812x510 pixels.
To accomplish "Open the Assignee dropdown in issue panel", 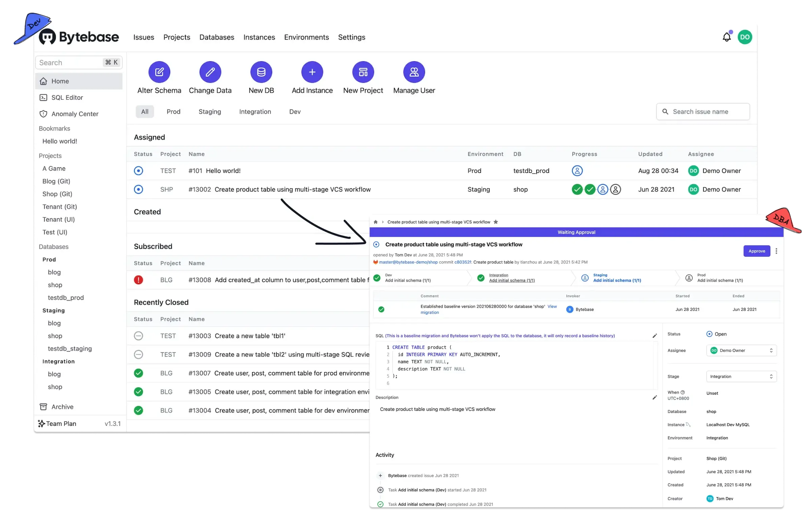I will point(742,350).
